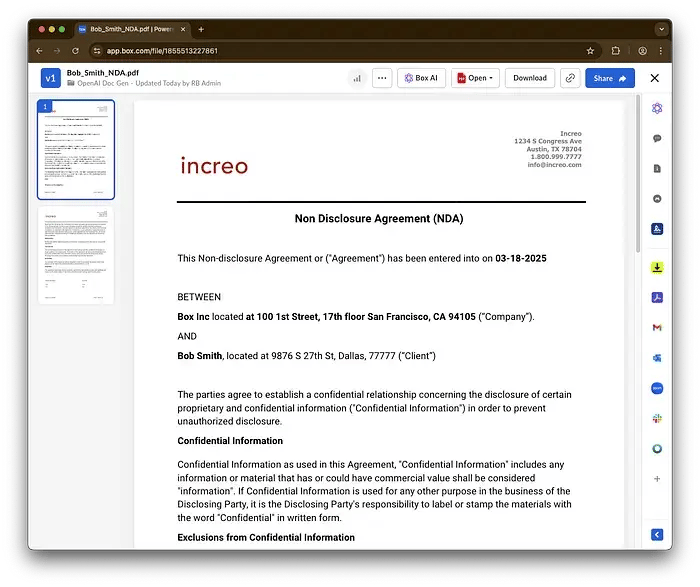Click the blue Share button
Image resolution: width=700 pixels, height=587 pixels.
click(x=609, y=78)
